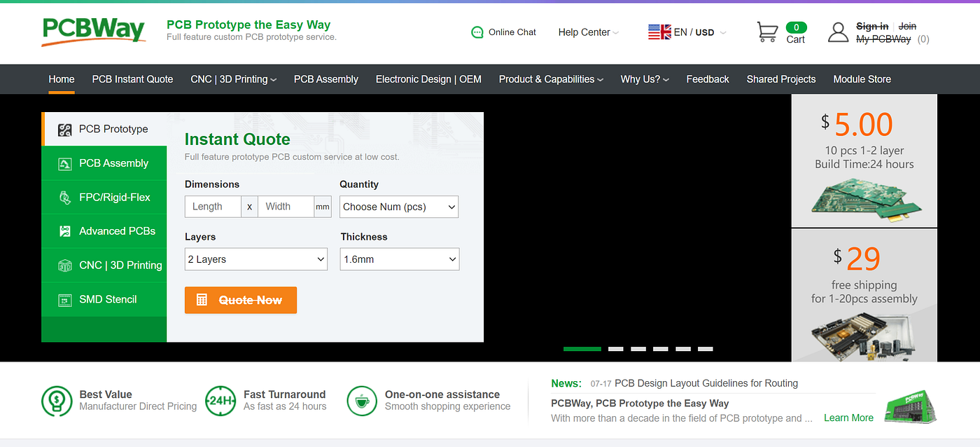Viewport: 980px width, 447px height.
Task: Click the PCB Prototype sidebar icon
Action: point(65,130)
